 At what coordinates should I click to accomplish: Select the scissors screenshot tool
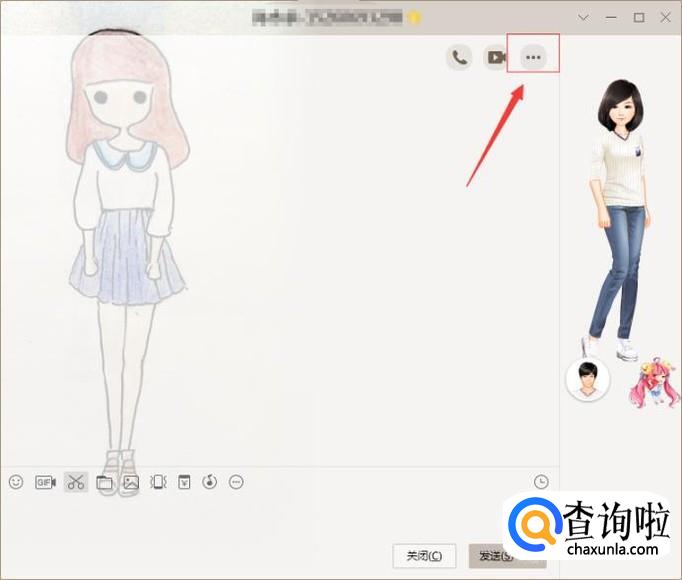(76, 482)
